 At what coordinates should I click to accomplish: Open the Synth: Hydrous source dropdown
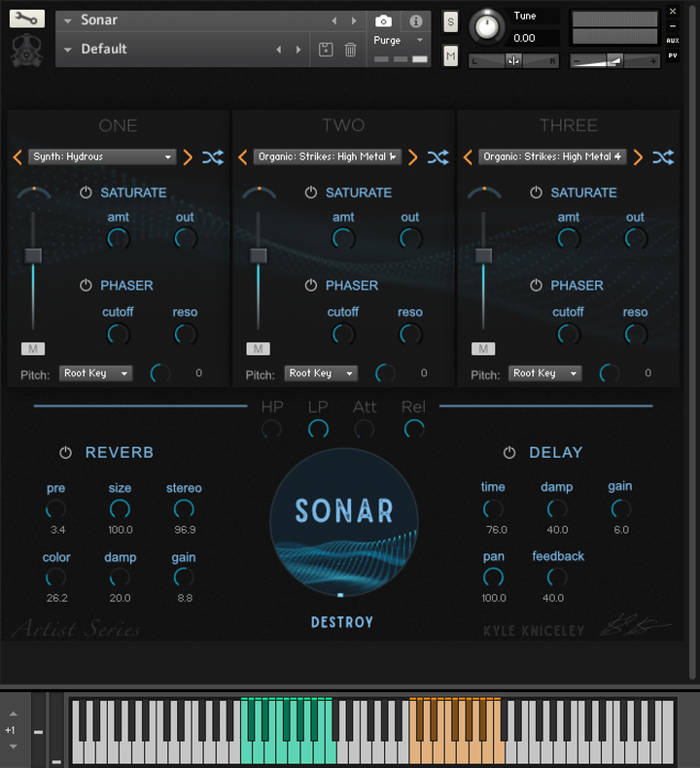coord(102,157)
